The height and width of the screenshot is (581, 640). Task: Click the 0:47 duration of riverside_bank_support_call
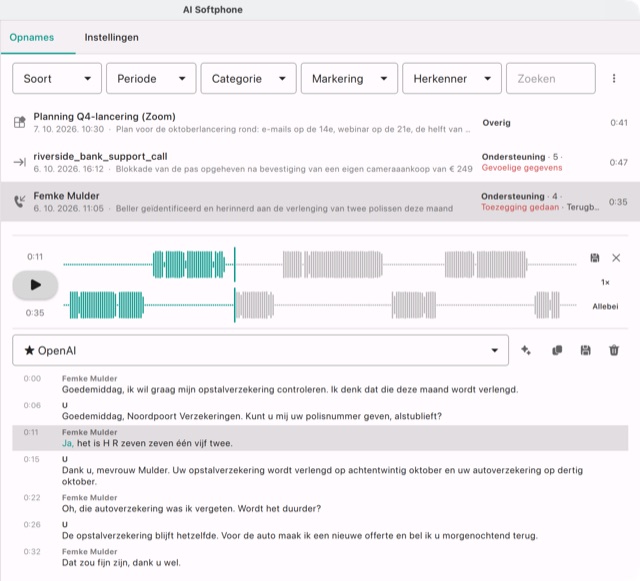619,163
